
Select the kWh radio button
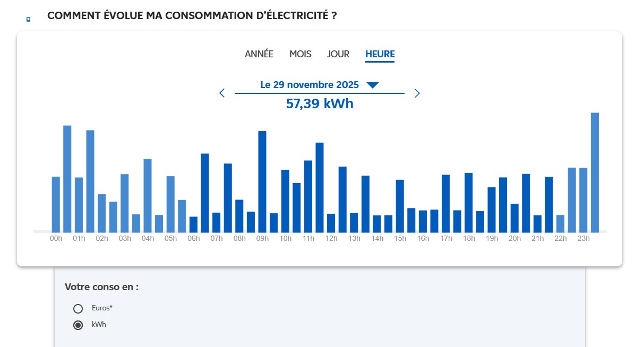tap(78, 325)
